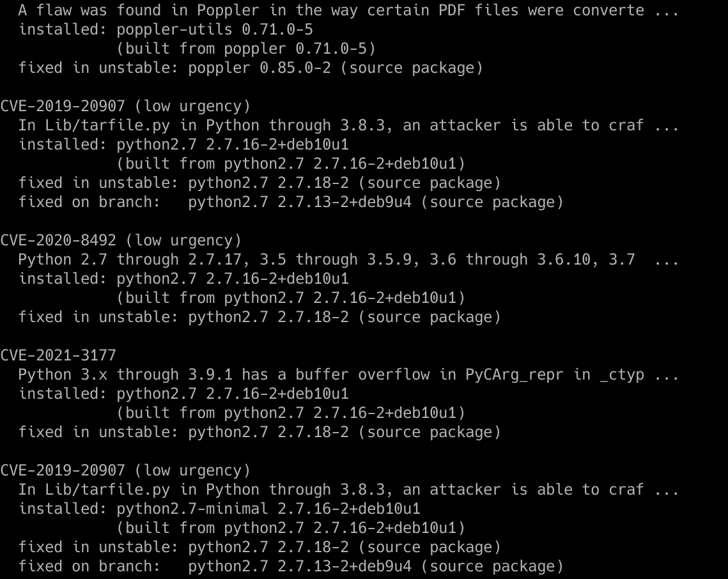Screen dimensions: 728x579
Task: Click the CVE-2020-8492 identifier
Action: tap(58, 240)
